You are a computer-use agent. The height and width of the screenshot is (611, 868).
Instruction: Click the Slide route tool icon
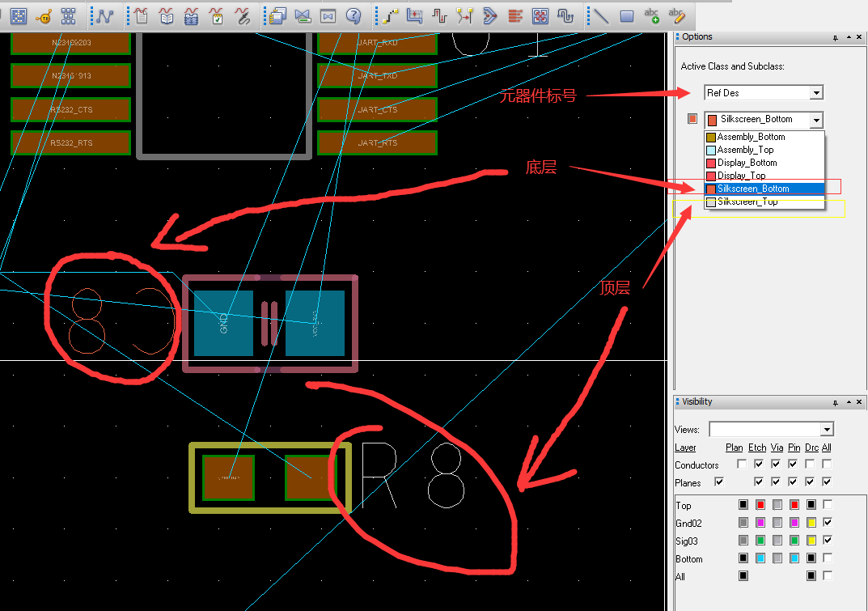click(x=415, y=15)
